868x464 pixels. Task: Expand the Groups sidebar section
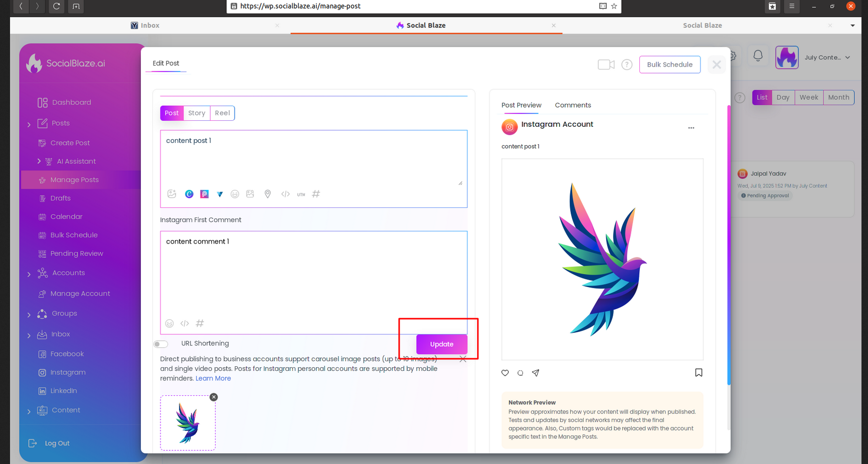pos(29,315)
